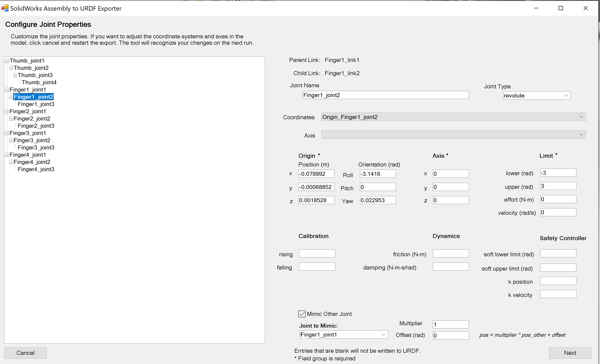The image size is (600, 364).
Task: Collapse the Thumb_joint3 expander
Action: pos(15,75)
